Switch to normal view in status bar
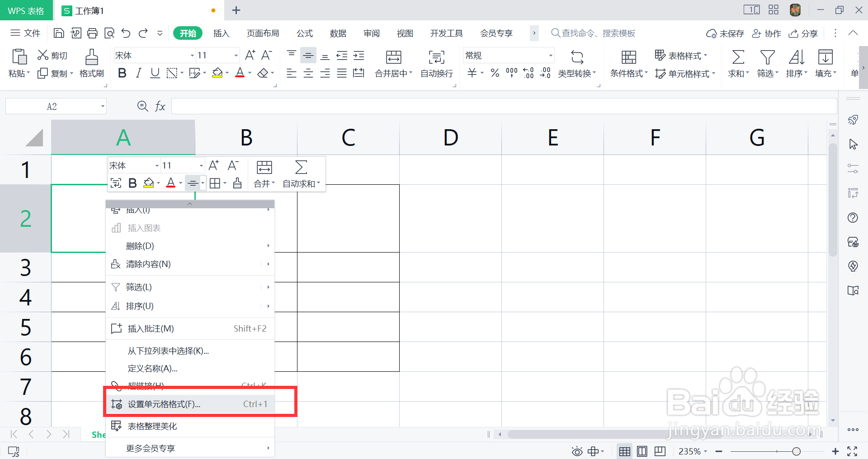The image size is (868, 459). tap(625, 451)
